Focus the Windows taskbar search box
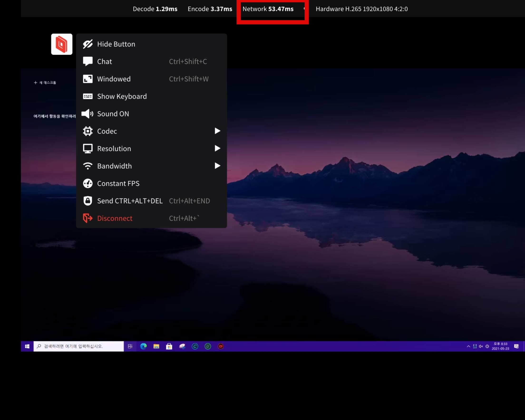The width and height of the screenshot is (525, 420). pyautogui.click(x=78, y=346)
